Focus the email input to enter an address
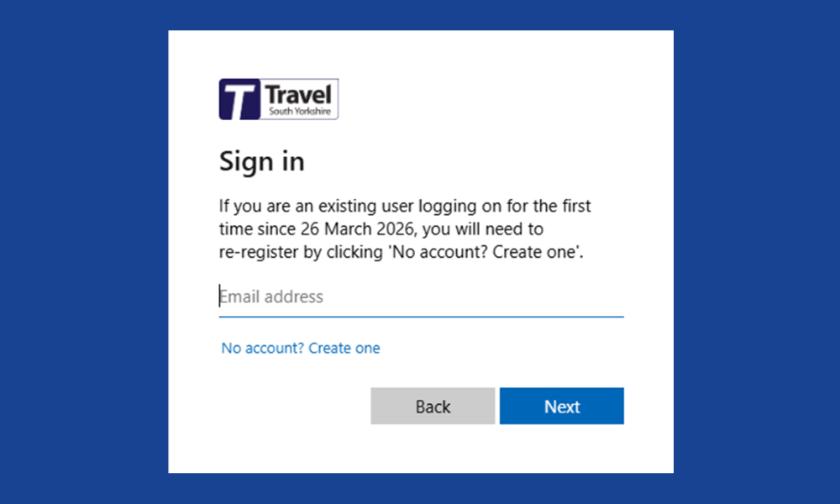The width and height of the screenshot is (840, 504). (x=378, y=297)
